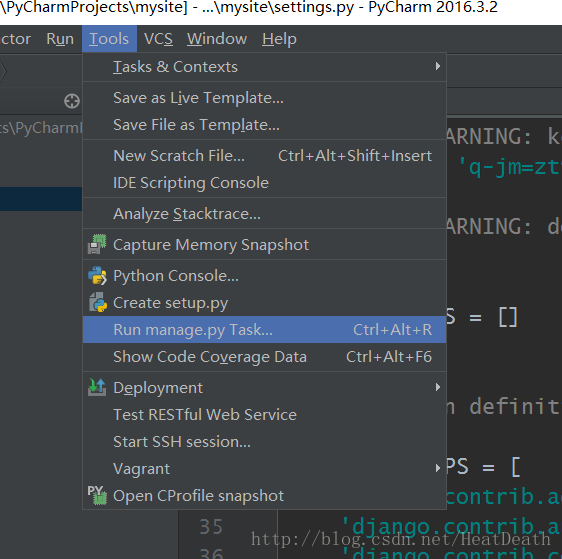This screenshot has width=562, height=559.
Task: Click the Deployment arrows icon
Action: (97, 387)
